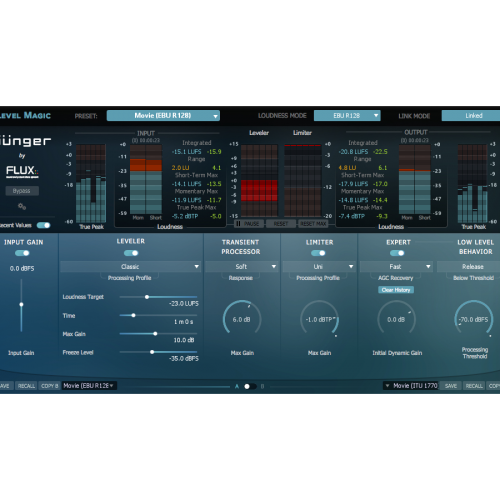Screen dimensions: 500x500
Task: Flip the A/B preset slot switch
Action: pyautogui.click(x=250, y=386)
